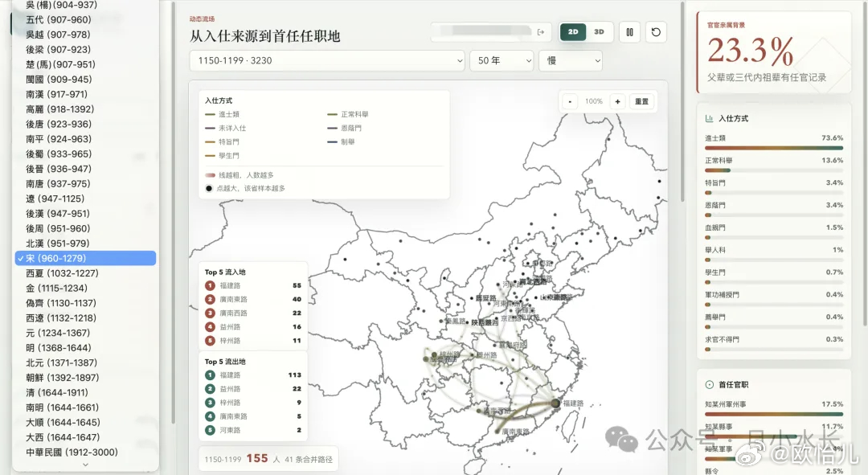Screen dimensions: 868x475
Task: Click the 100% zoom level indicator
Action: click(594, 101)
